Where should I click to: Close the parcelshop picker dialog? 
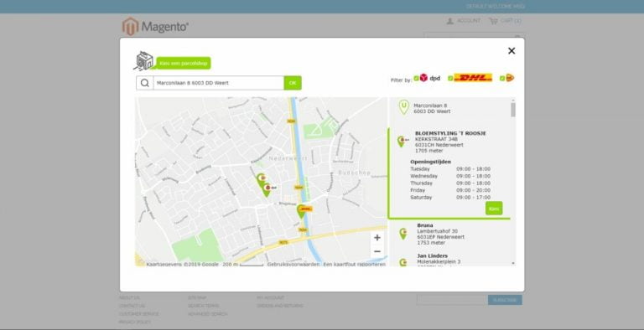[x=512, y=51]
